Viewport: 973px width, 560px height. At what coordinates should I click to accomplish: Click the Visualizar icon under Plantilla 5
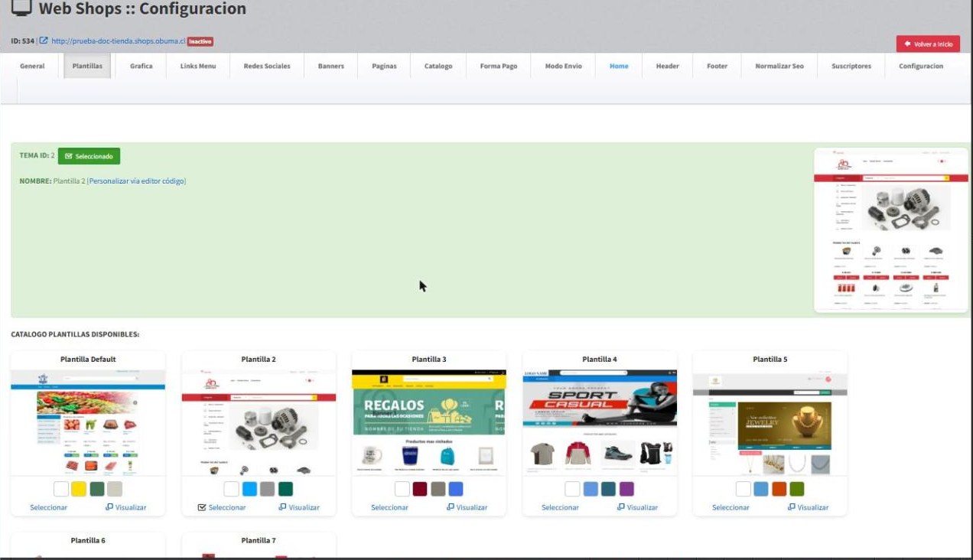(x=792, y=506)
